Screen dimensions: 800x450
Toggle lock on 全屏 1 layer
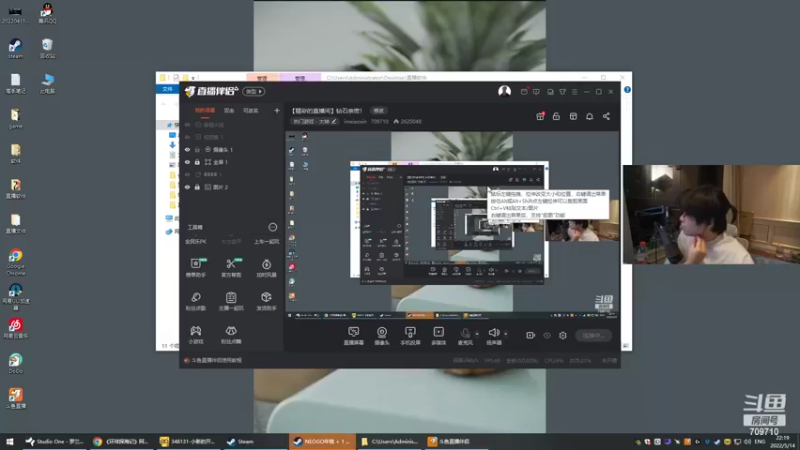197,162
